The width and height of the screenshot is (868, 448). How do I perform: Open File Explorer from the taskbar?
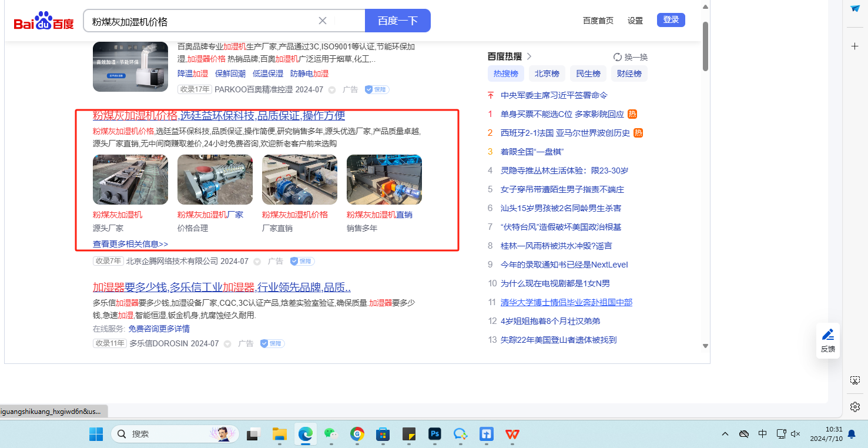click(x=279, y=434)
